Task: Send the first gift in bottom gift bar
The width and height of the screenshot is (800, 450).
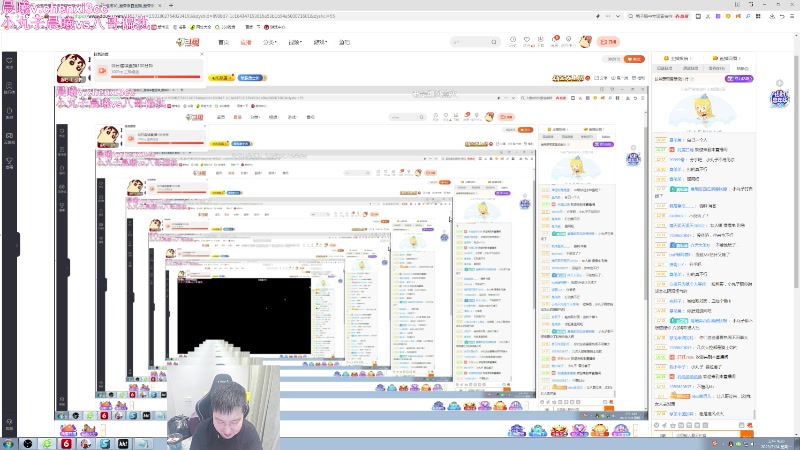Action: click(516, 430)
